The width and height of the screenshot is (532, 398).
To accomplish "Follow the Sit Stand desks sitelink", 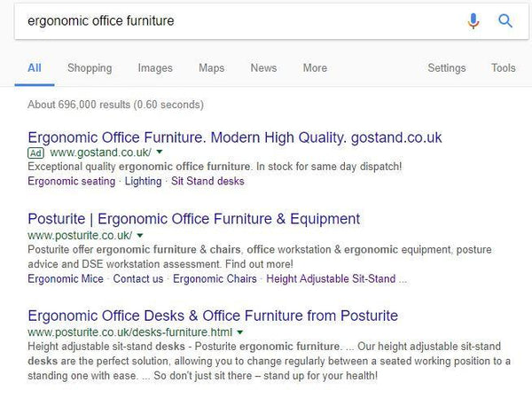I will click(x=207, y=182).
